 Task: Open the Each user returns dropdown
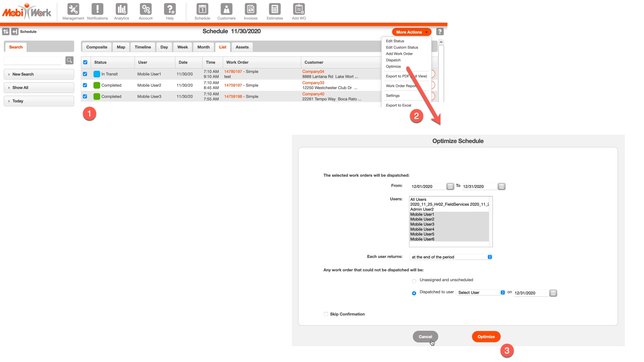[451, 257]
